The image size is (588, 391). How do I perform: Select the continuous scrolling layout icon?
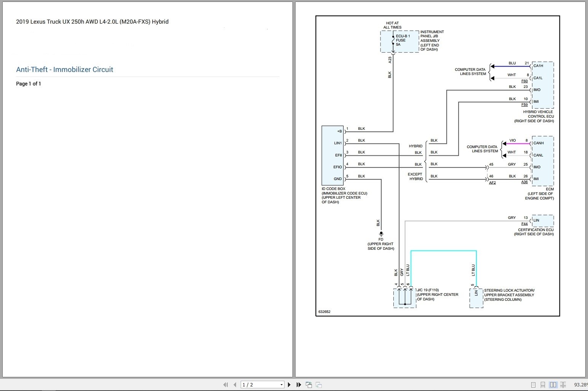pos(542,385)
